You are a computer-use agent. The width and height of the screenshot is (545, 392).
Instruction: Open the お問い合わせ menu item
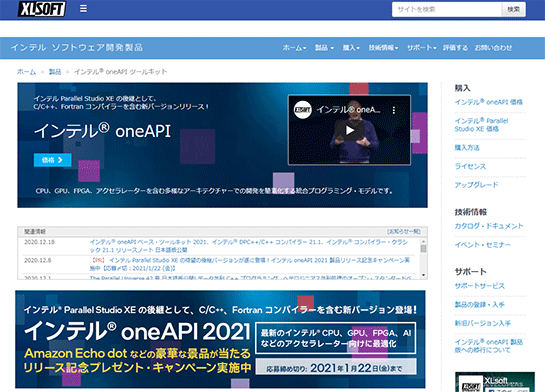point(493,48)
